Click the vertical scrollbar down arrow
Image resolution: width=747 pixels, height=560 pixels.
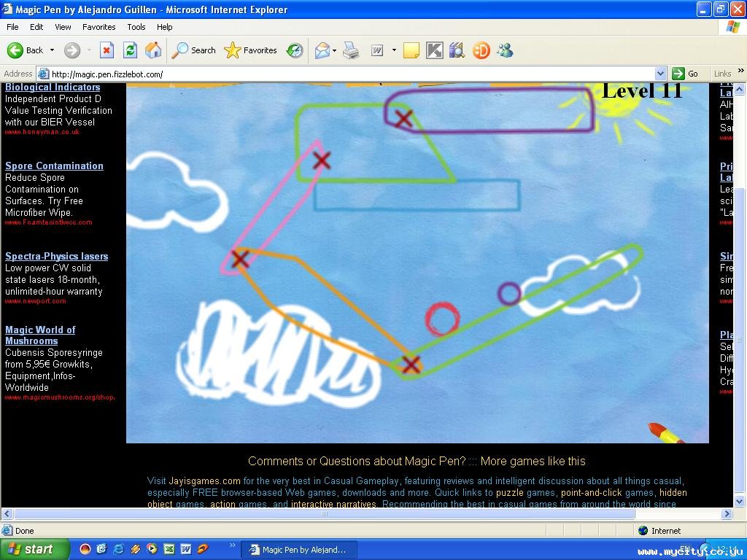[x=739, y=502]
